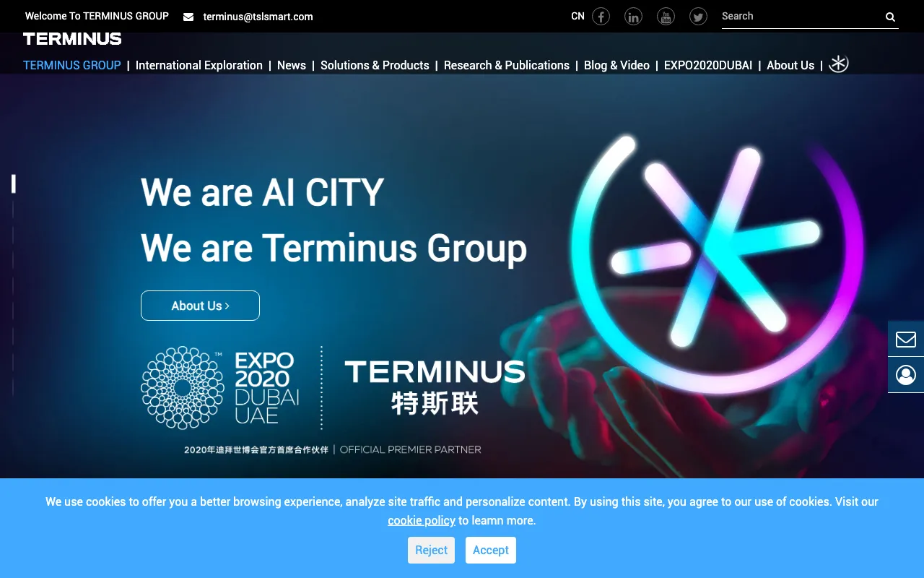This screenshot has height=578, width=924.
Task: Open the YouTube social icon
Action: point(666,16)
